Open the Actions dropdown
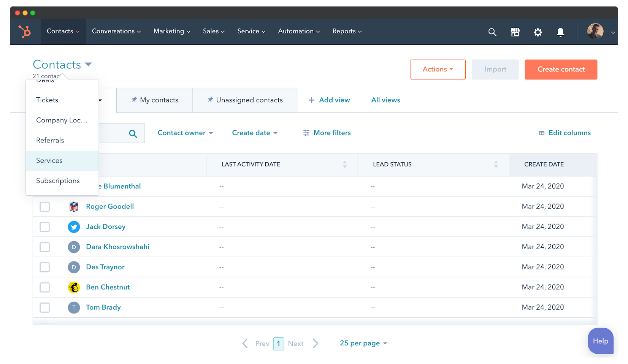628x364 pixels. coord(438,70)
